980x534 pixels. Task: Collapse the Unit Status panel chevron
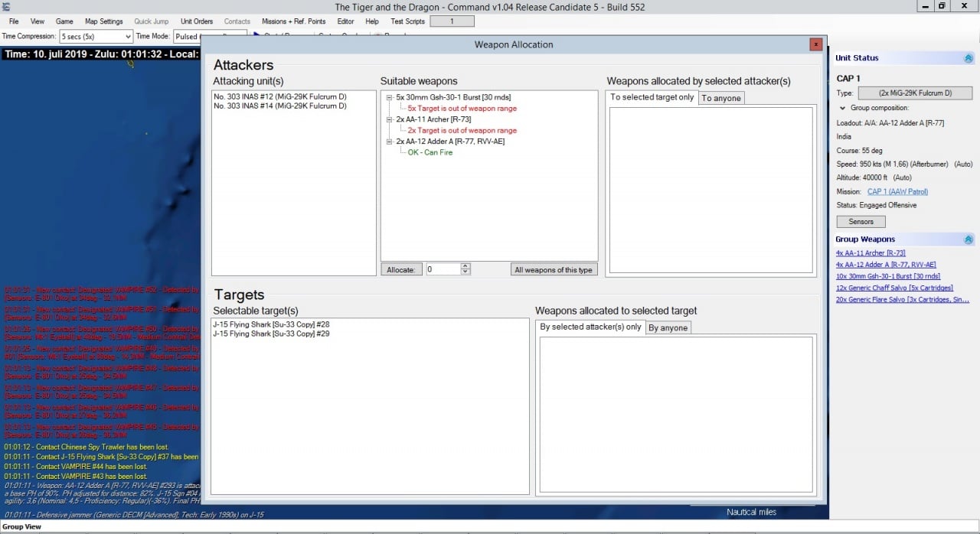pos(968,58)
